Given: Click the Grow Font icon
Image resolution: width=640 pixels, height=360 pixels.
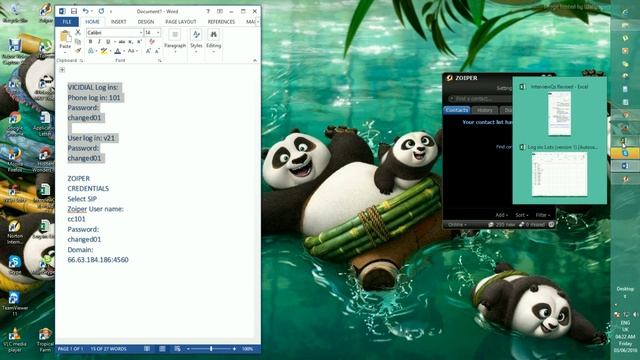Looking at the screenshot, I should (x=148, y=51).
